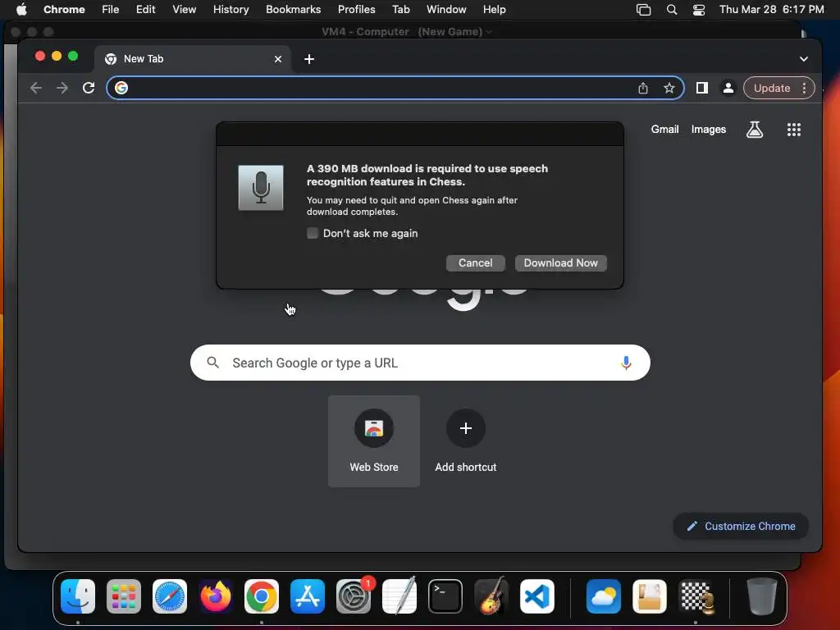The height and width of the screenshot is (630, 840).
Task: Open the Tab menu
Action: [x=400, y=10]
